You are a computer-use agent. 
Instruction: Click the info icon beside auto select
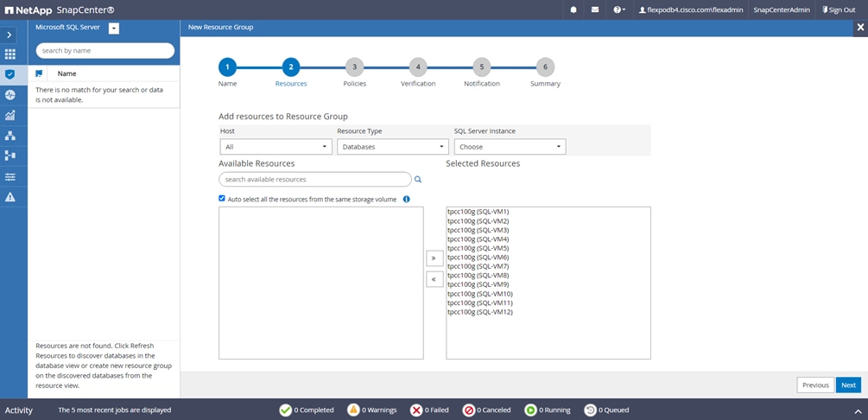coord(406,199)
